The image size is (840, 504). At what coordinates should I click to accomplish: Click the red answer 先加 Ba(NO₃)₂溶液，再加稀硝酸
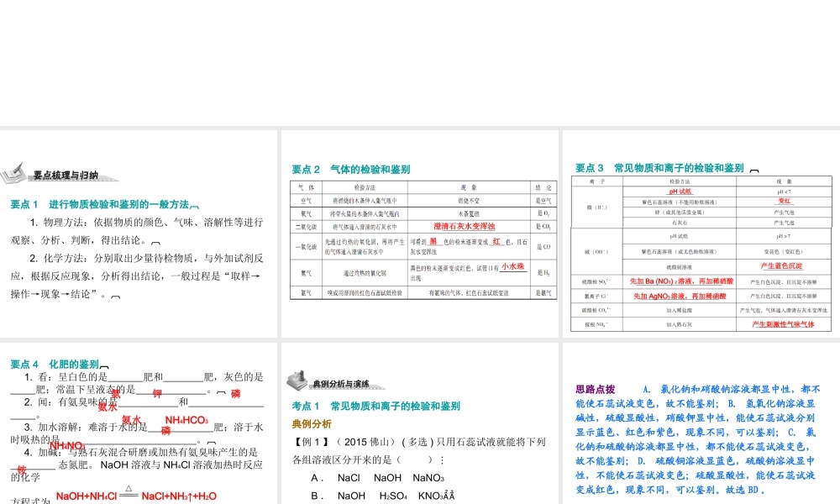coord(681,281)
